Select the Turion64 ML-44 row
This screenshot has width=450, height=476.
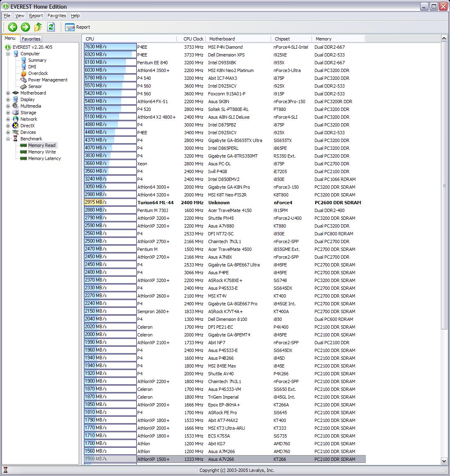[x=225, y=203]
